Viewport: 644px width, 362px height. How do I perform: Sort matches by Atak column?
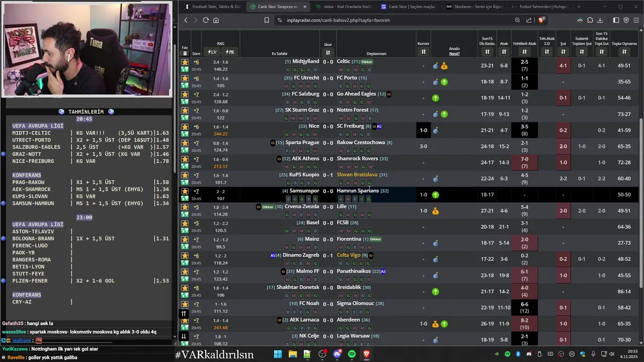(x=504, y=52)
